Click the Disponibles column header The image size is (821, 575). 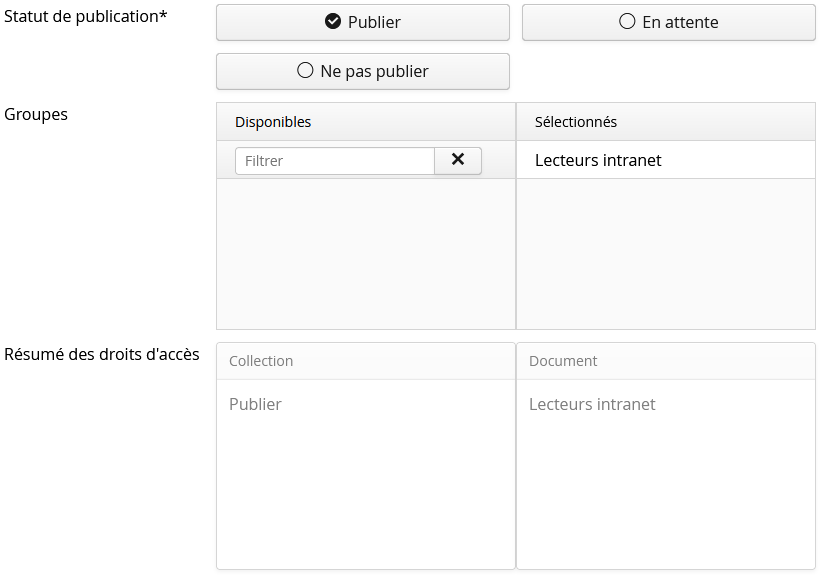273,122
